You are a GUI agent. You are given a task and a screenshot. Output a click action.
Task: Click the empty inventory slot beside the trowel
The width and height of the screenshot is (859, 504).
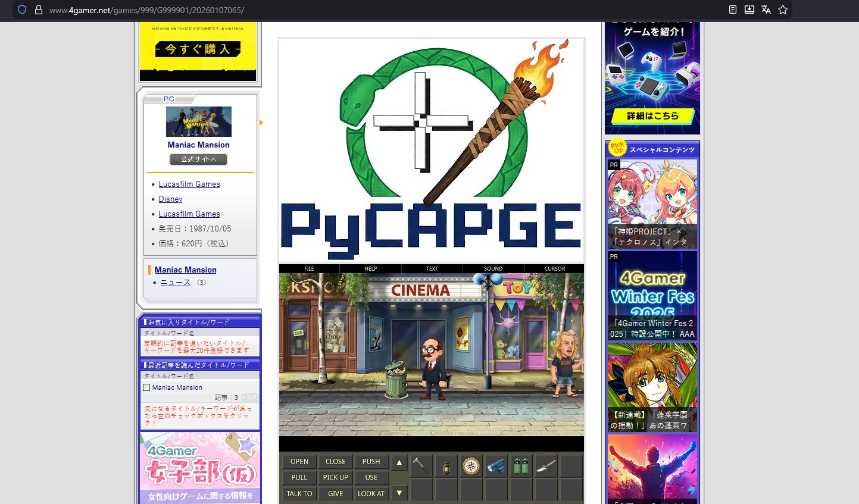pos(571,466)
